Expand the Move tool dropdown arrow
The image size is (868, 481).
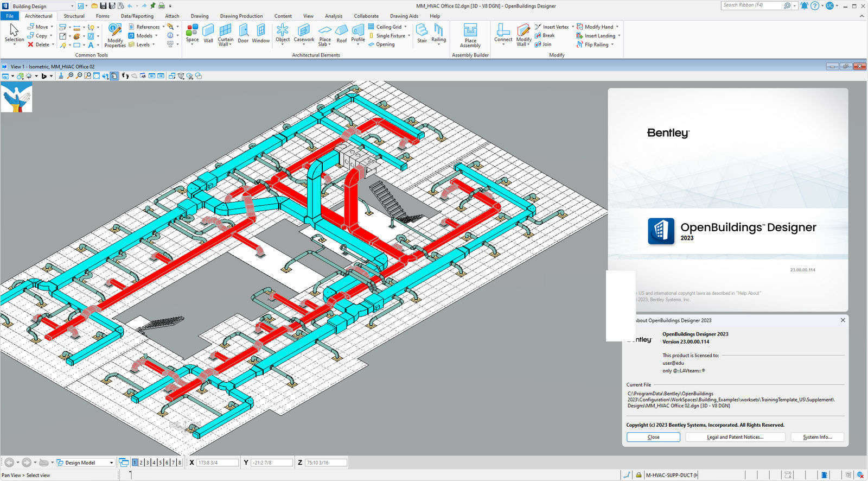[52, 27]
